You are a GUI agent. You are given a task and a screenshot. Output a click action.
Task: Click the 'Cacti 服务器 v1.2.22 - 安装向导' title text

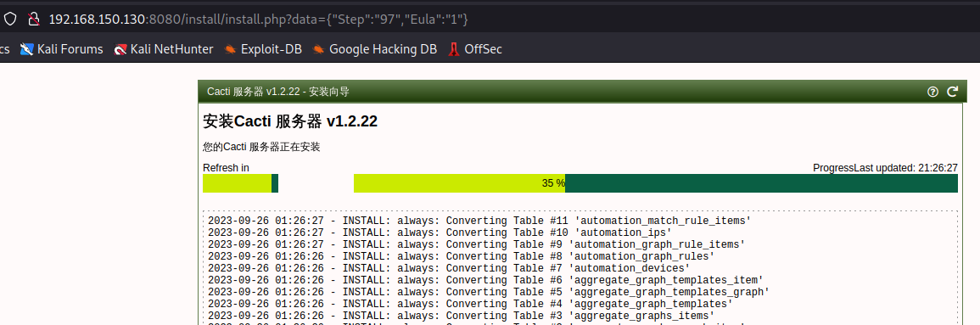click(x=278, y=92)
